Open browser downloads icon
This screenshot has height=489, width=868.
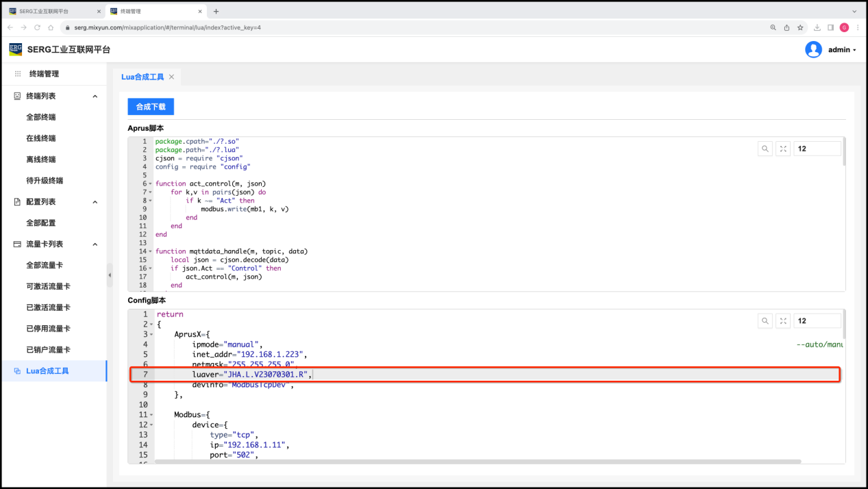click(817, 27)
